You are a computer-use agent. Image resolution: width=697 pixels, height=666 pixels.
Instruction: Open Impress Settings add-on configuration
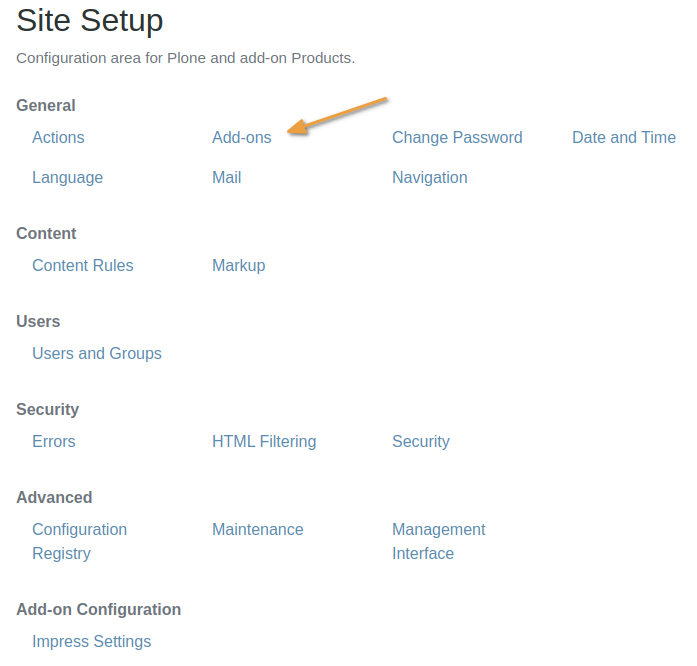[x=91, y=642]
